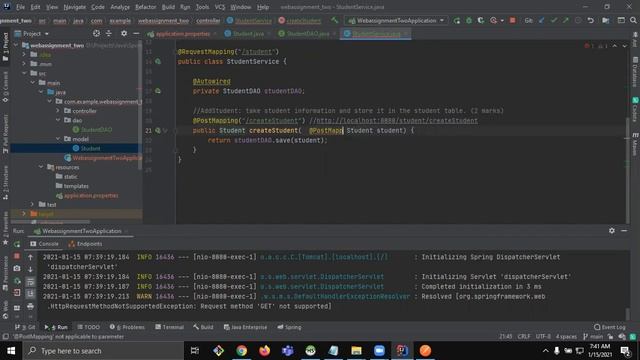Click the localhost createStudent URL in comment

[397, 121]
